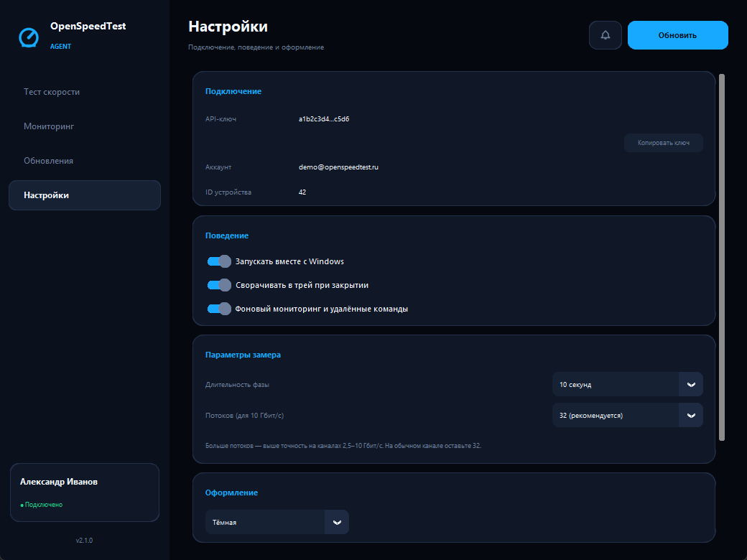Screen dimensions: 747x560
Task: Click version label v2.1.0
Action: [84, 541]
